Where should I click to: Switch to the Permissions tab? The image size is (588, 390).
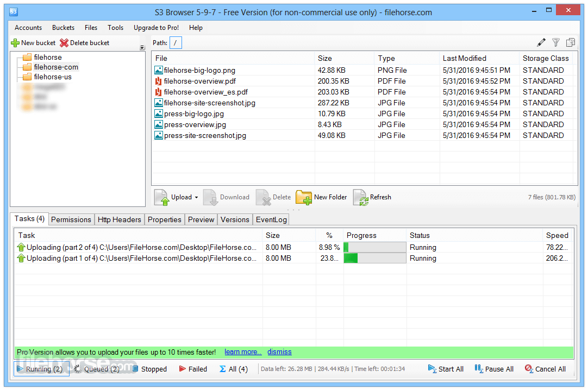[71, 219]
